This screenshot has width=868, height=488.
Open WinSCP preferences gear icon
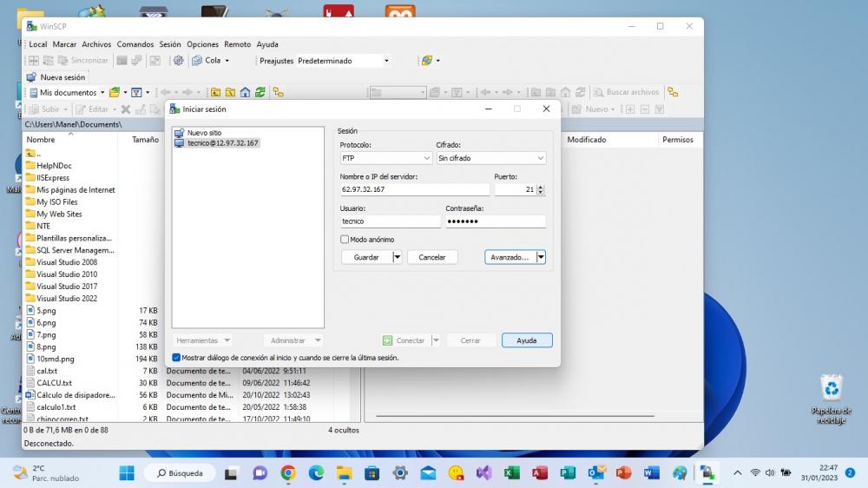pos(178,61)
